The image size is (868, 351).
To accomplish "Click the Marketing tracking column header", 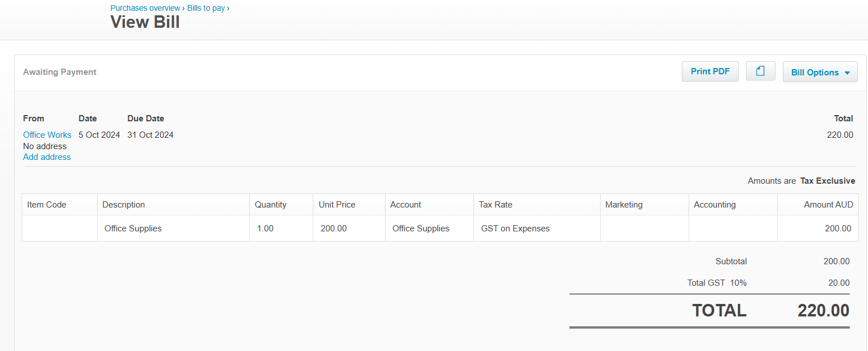I will click(624, 205).
